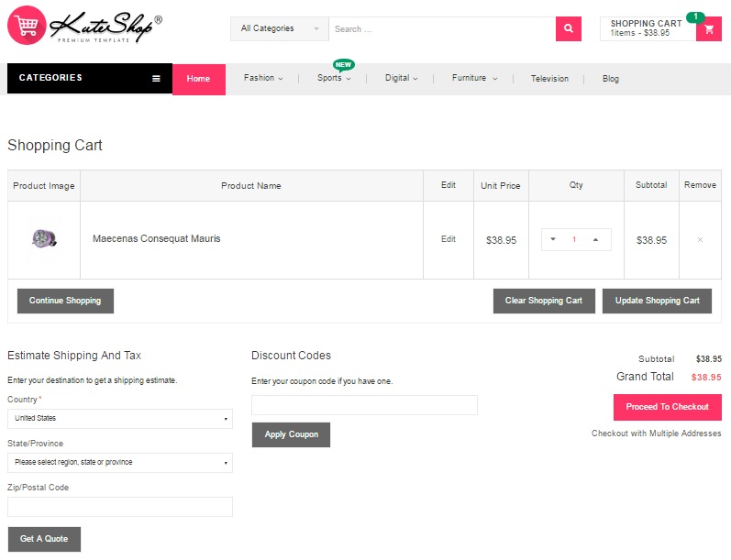Viewport: 731px width, 560px height.
Task: Click the magnifier search button
Action: (x=569, y=29)
